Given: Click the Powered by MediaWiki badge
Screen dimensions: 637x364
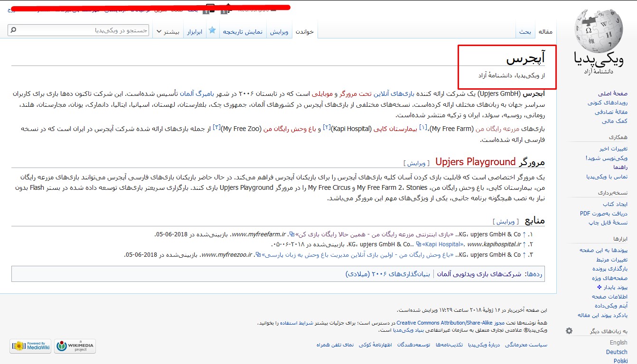Looking at the screenshot, I should coord(31,346).
